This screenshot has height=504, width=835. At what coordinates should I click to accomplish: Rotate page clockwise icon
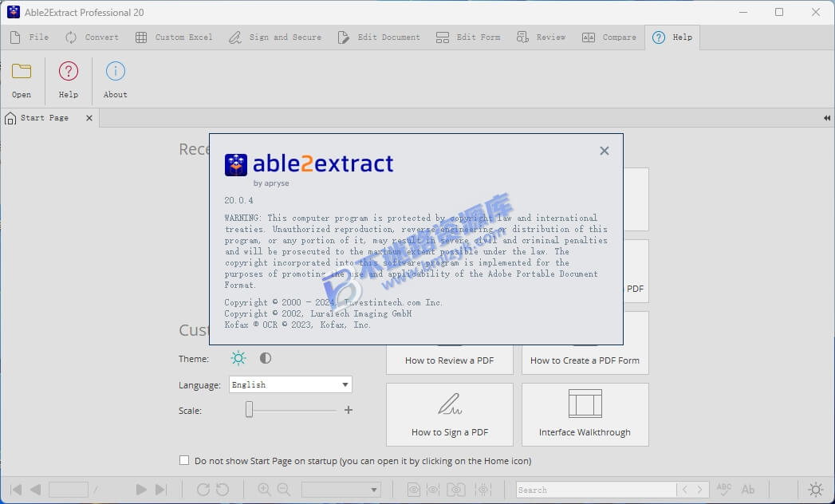point(203,490)
